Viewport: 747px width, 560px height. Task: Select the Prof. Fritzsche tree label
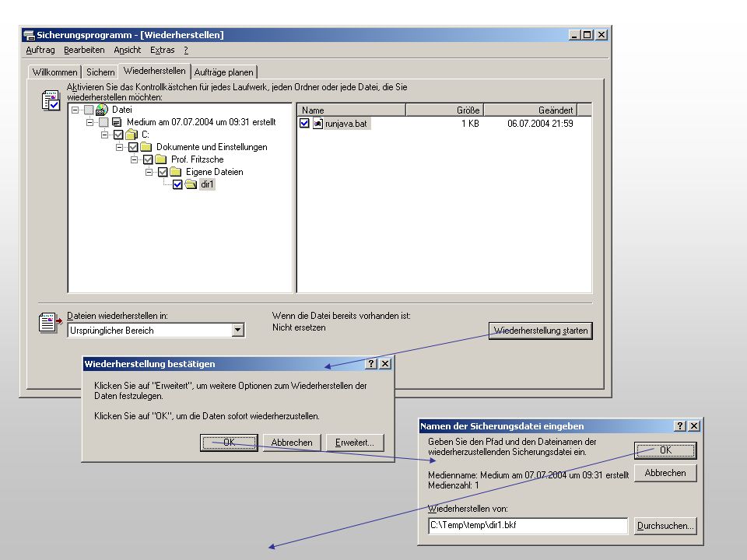pos(197,159)
